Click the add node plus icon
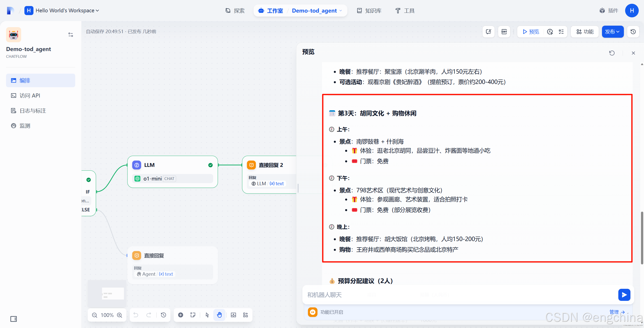This screenshot has width=644, height=328. click(181, 315)
